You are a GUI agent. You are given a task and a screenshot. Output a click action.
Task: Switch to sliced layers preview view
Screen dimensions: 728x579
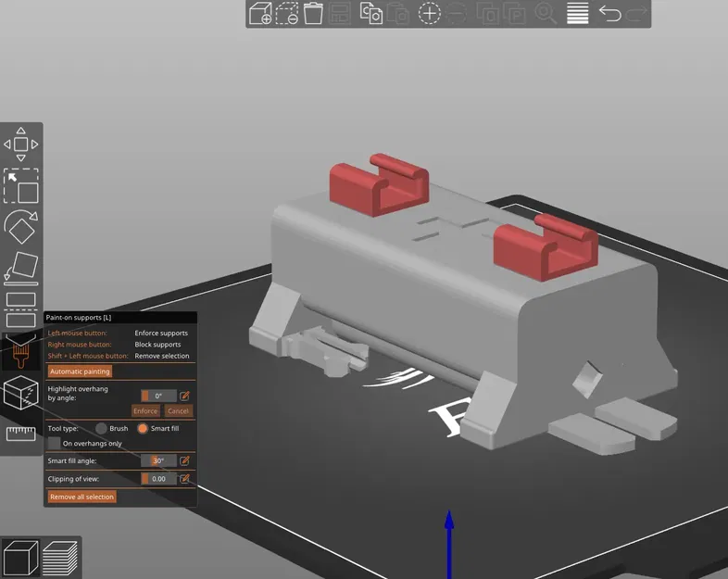[60, 558]
